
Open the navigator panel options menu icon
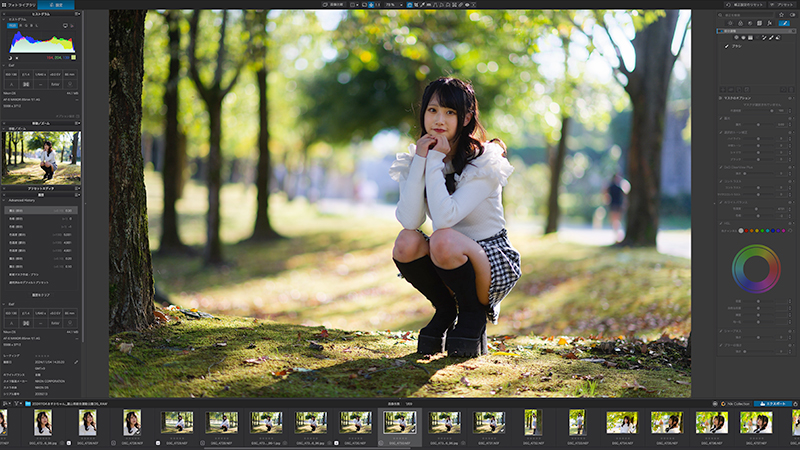[77, 123]
